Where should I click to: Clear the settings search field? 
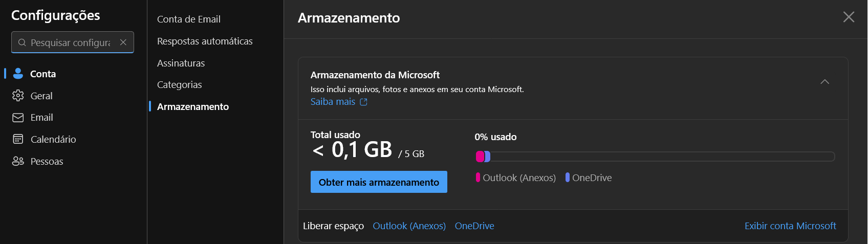click(123, 42)
